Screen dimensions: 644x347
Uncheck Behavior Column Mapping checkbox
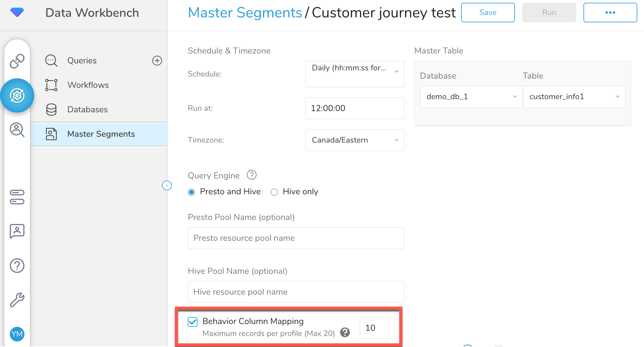[193, 322]
